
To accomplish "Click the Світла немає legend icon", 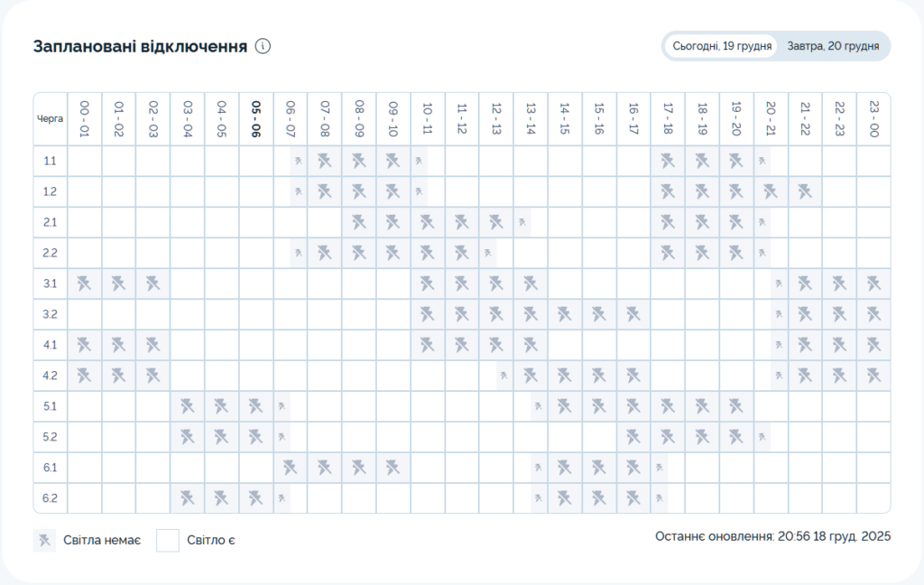I will coord(44,541).
